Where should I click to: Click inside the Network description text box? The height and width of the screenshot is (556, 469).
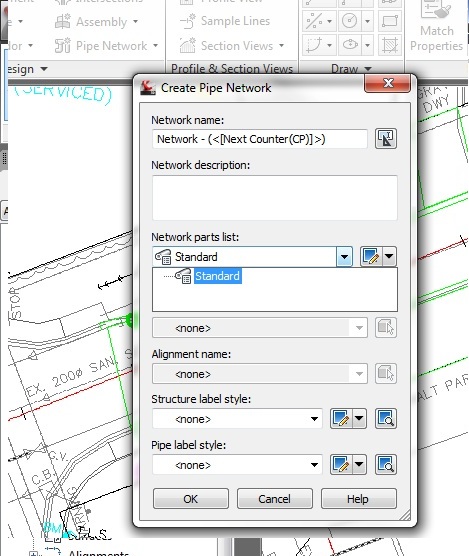click(x=275, y=198)
